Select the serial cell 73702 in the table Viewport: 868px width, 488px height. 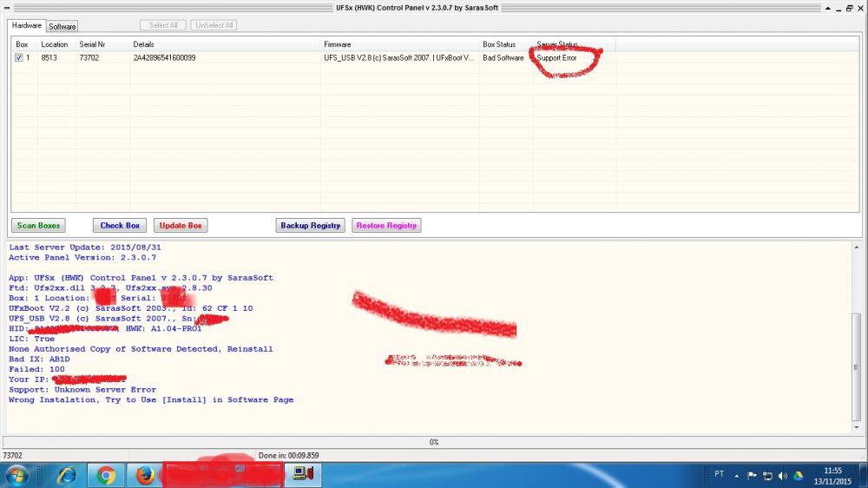89,57
